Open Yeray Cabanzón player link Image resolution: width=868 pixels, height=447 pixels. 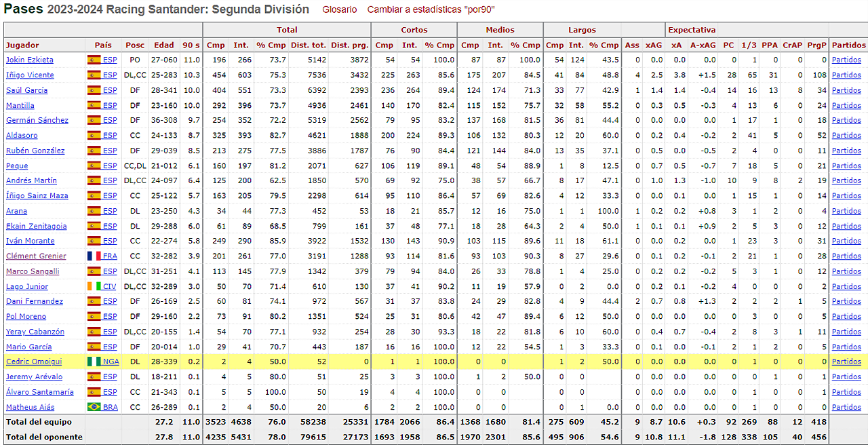click(x=35, y=332)
